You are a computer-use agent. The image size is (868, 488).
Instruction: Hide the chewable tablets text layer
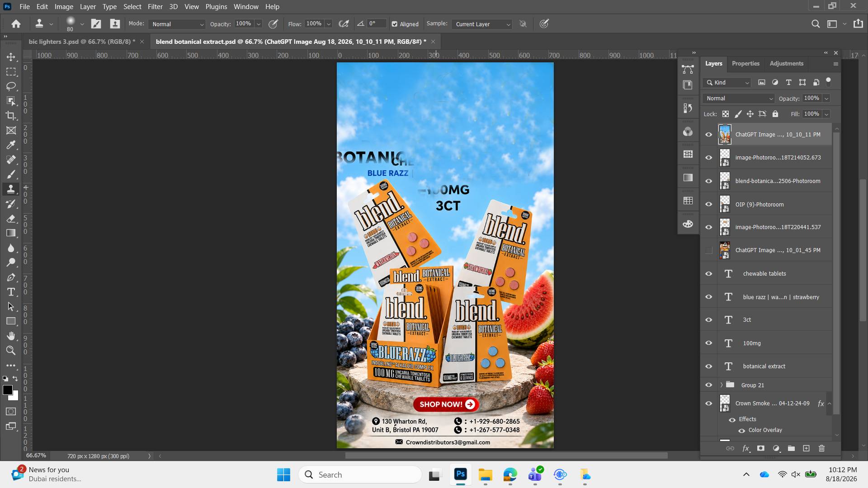[708, 274]
